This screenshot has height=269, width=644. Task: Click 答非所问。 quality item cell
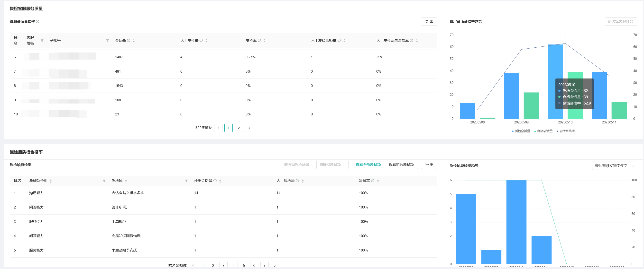[120, 207]
